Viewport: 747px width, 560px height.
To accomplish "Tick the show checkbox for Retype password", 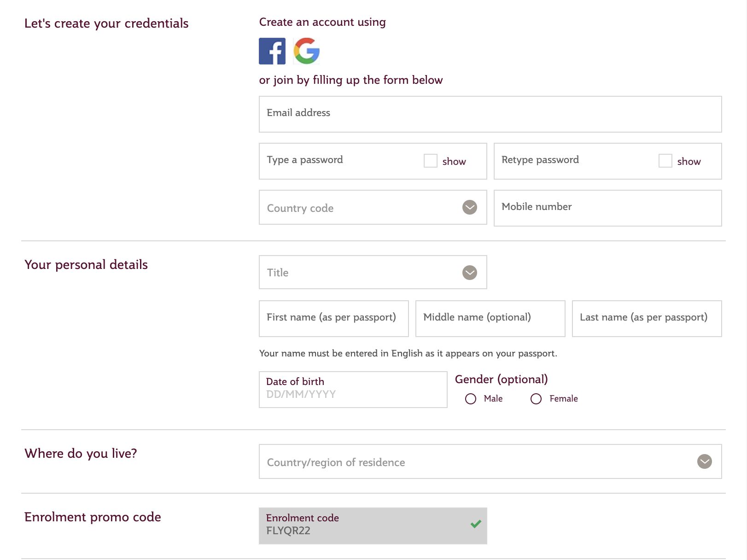I will [665, 161].
